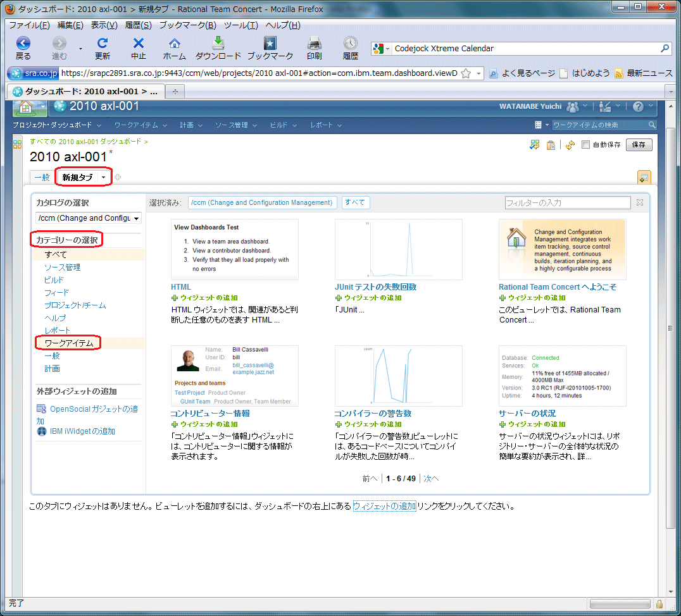Open the search engine selector dropdown

click(x=382, y=49)
